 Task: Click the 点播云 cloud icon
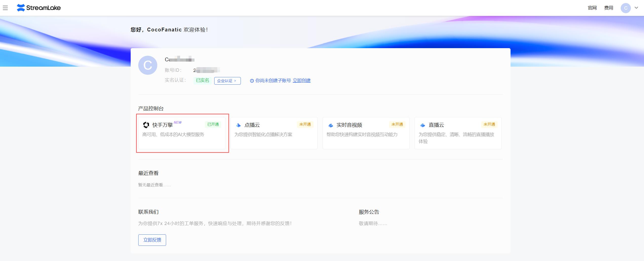238,125
